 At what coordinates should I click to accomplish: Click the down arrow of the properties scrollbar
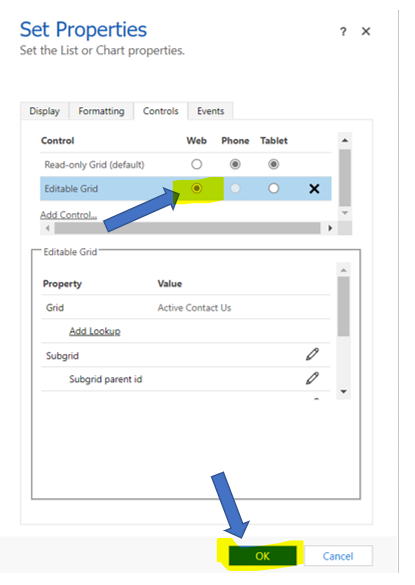pos(344,391)
